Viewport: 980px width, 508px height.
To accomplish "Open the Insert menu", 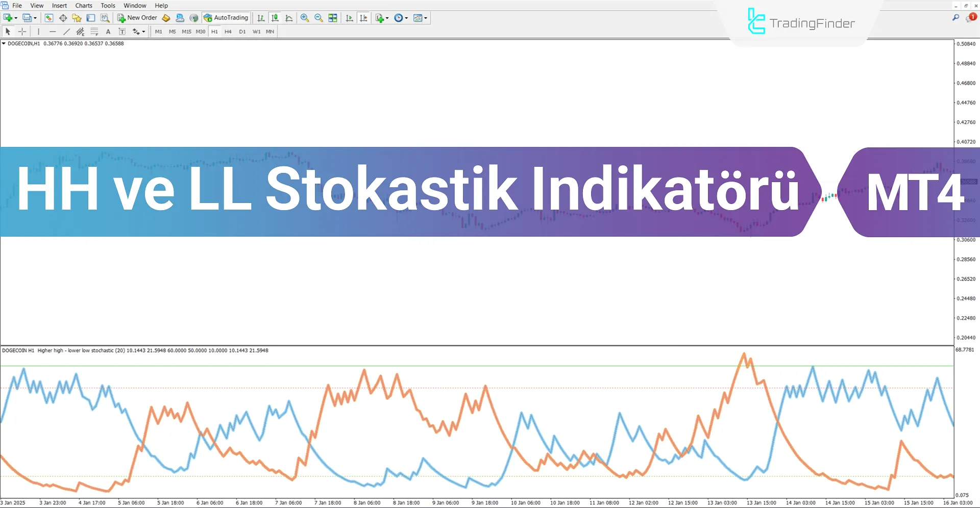I will (x=59, y=6).
